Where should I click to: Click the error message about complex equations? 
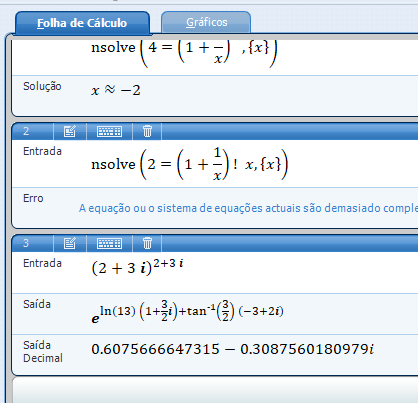coord(248,208)
